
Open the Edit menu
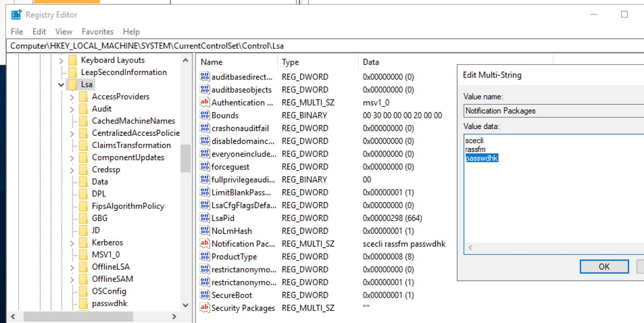coord(39,32)
